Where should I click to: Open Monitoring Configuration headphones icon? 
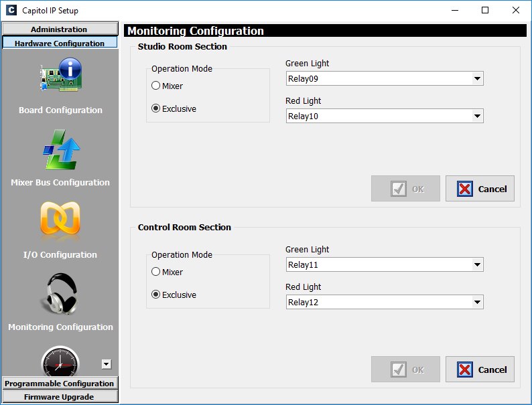pos(60,293)
